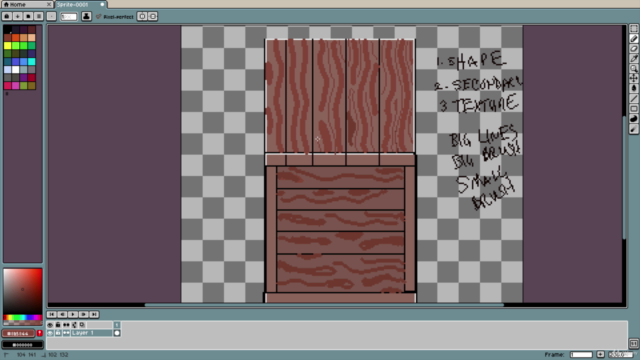
Task: Play the animation
Action: 73,315
